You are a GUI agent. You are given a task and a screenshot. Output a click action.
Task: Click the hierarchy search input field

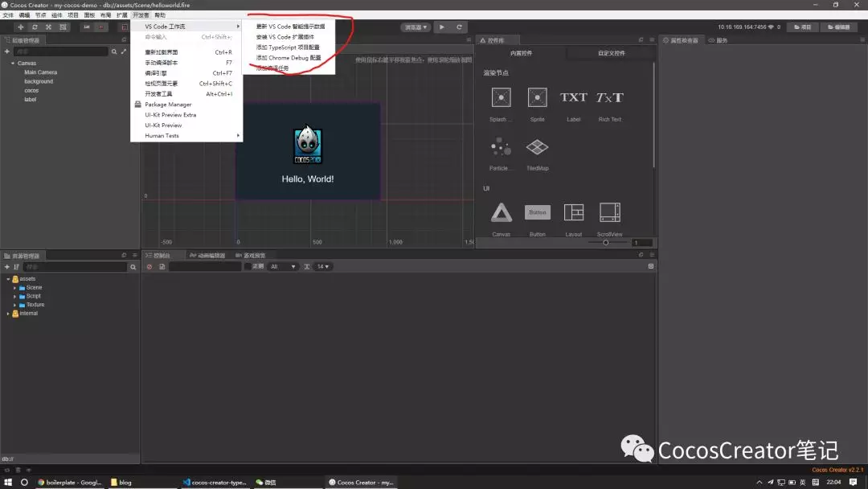coord(61,51)
